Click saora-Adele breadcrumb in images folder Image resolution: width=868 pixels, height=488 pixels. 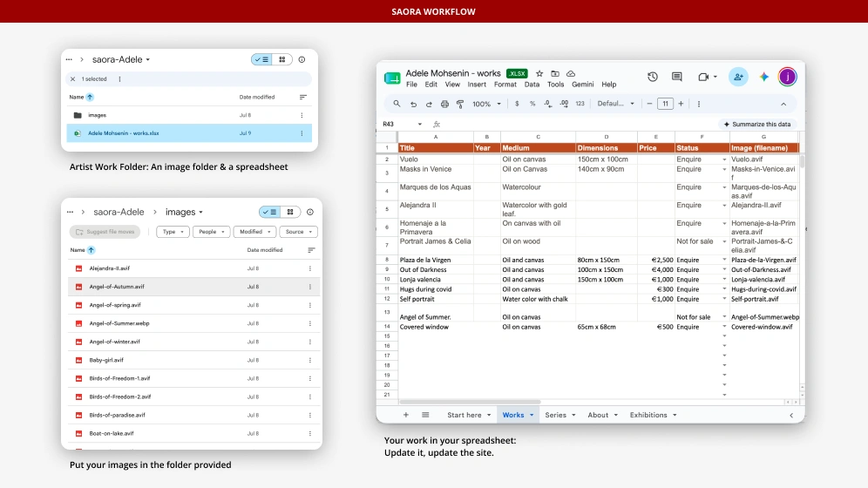(x=119, y=212)
